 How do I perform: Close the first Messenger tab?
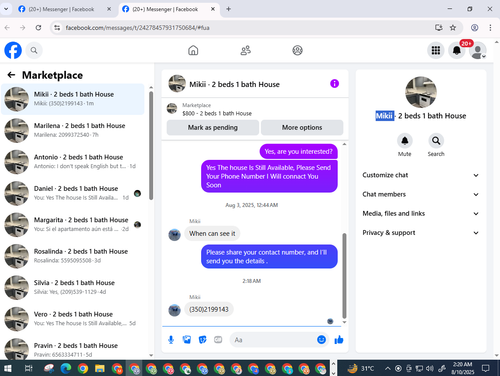coord(109,9)
